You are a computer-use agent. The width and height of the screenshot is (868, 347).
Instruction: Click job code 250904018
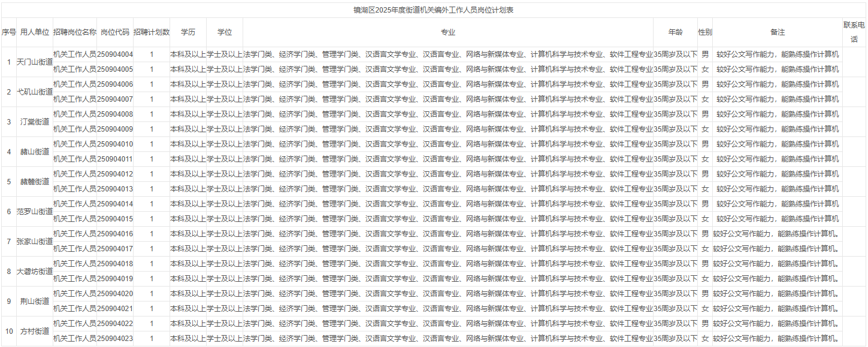(115, 263)
